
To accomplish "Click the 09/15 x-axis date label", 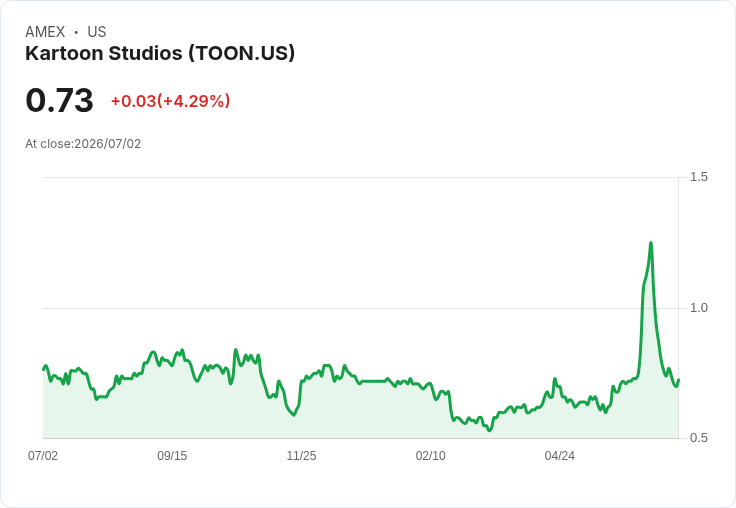I will pos(172,456).
